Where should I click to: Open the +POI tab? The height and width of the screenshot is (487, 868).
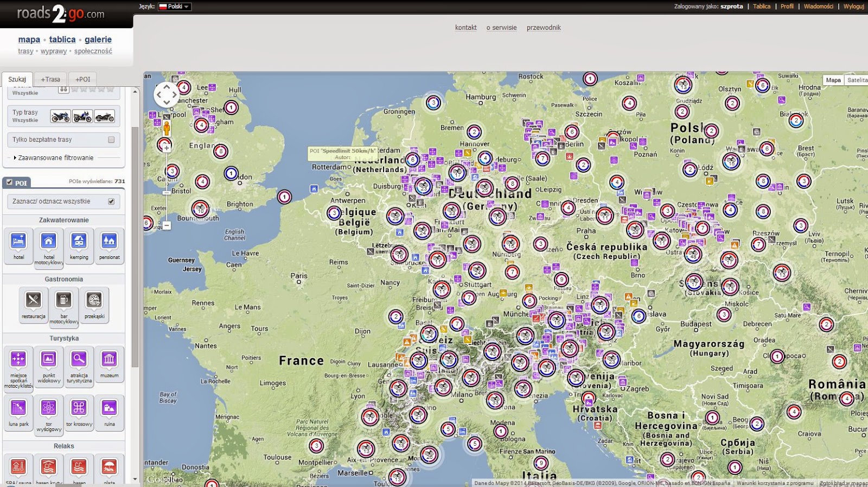pos(83,79)
